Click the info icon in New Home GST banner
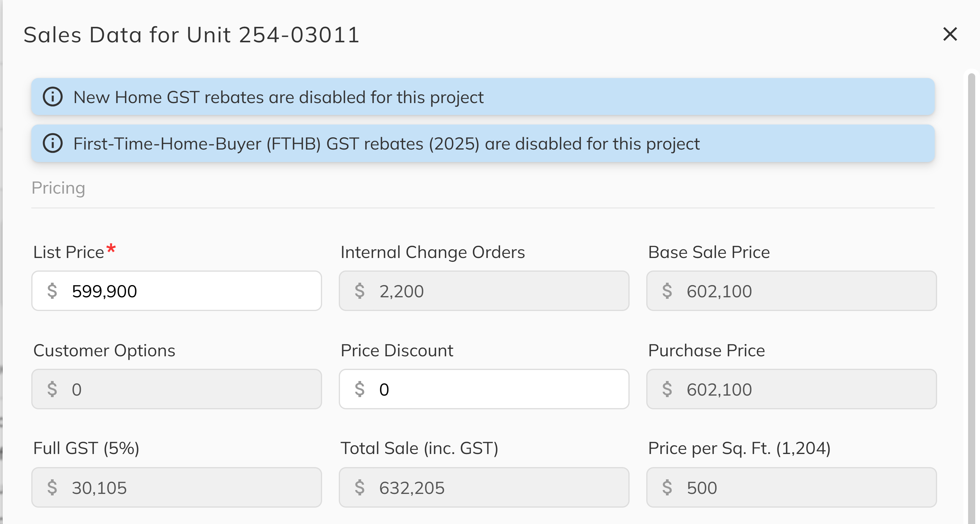 (53, 97)
